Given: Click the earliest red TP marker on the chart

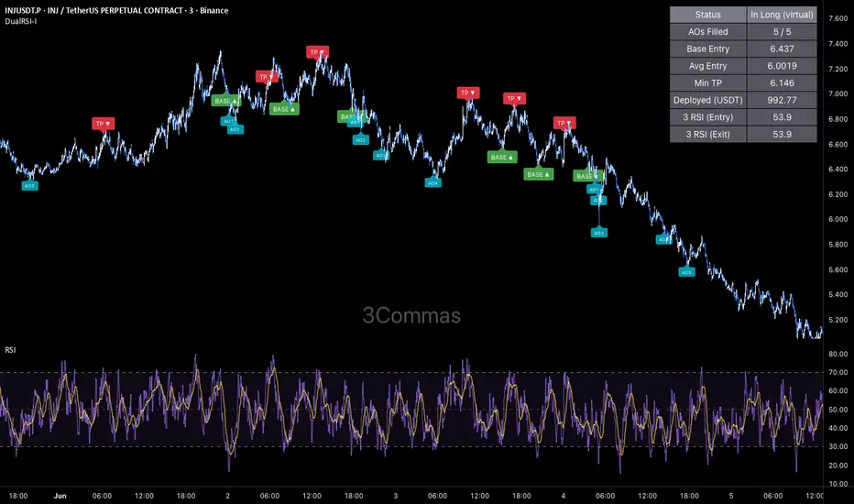Looking at the screenshot, I should [x=103, y=124].
